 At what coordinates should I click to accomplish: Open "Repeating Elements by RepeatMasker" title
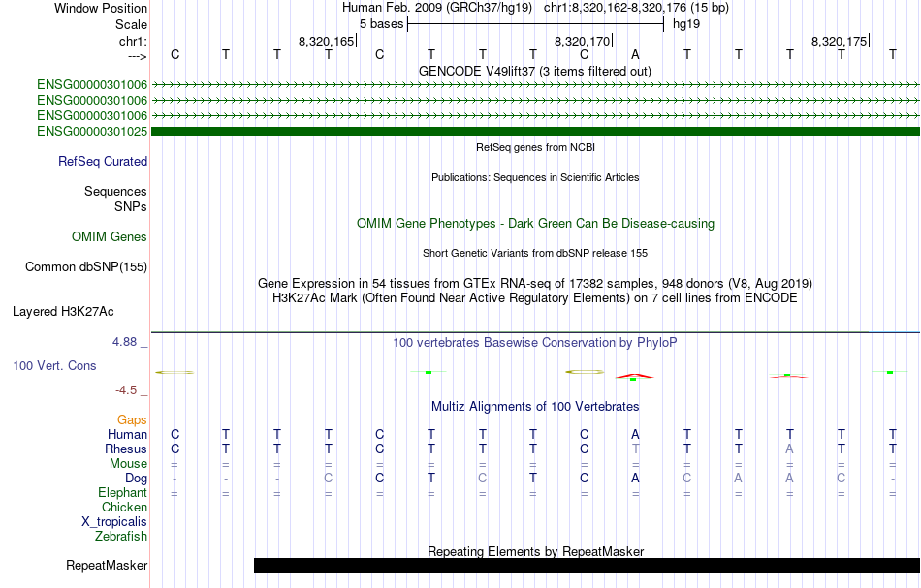coord(536,551)
